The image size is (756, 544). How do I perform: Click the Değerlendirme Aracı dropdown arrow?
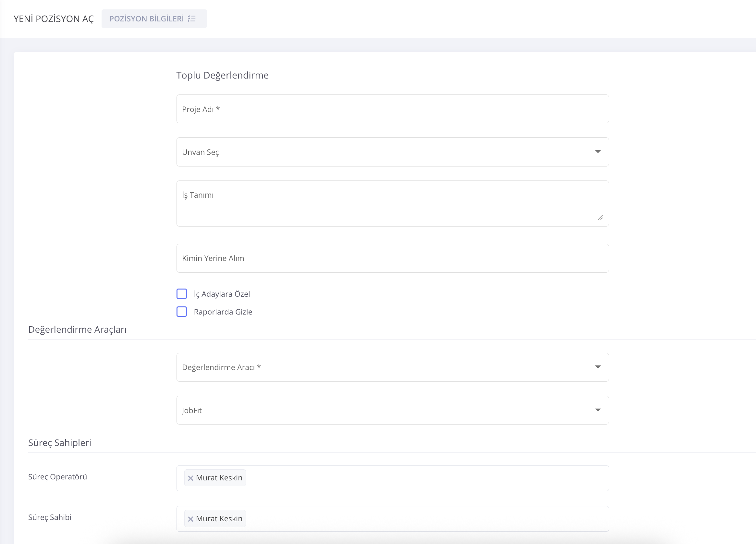[598, 367]
